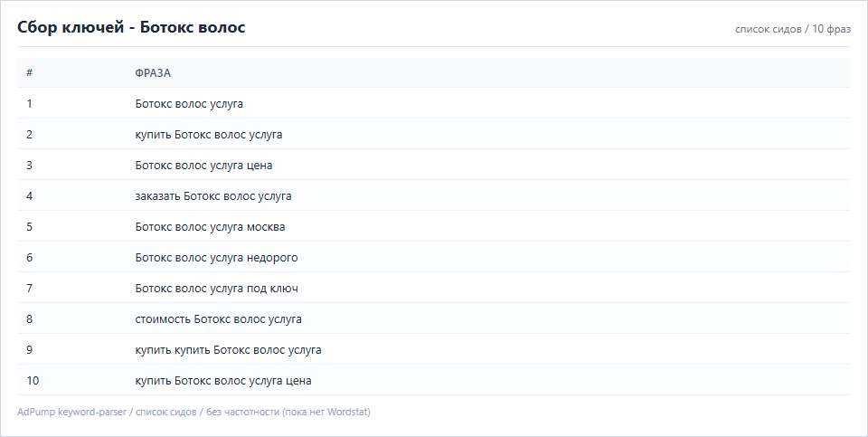Image resolution: width=868 pixels, height=437 pixels.
Task: Click the "Сбор ключей - Ботокс волос" heading
Action: point(131,27)
